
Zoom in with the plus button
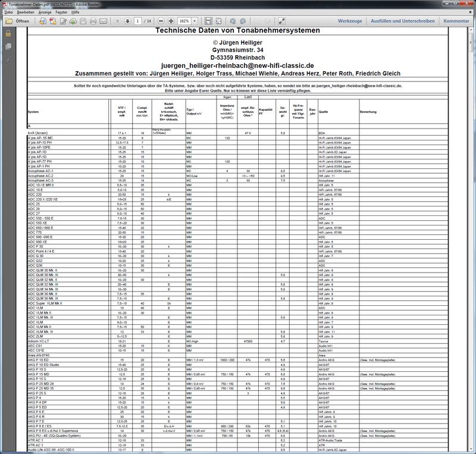pos(171,21)
